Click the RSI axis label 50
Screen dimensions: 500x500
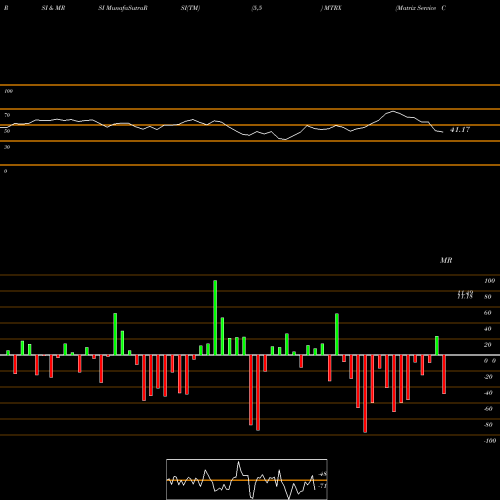7,131
